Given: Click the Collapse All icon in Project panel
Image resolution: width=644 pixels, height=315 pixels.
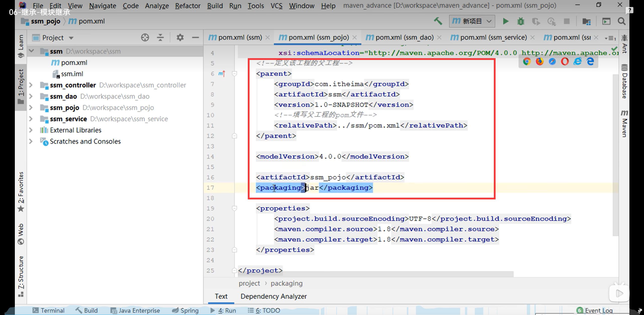Looking at the screenshot, I should [x=160, y=38].
